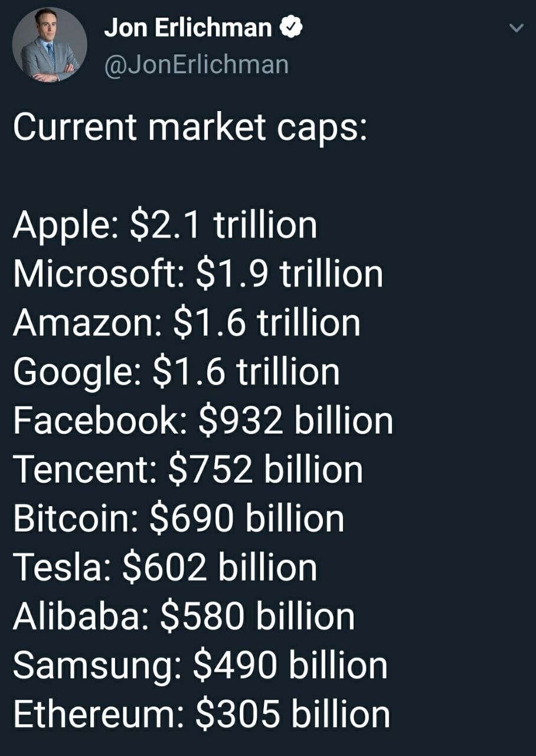Click the Microsoft: $1.9 trillion line
This screenshot has height=756, width=536.
click(198, 275)
